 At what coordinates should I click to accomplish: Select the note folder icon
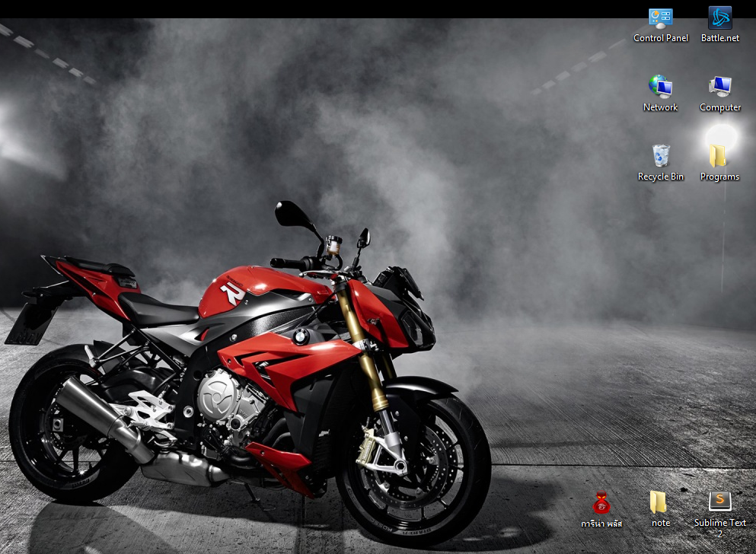pos(659,502)
